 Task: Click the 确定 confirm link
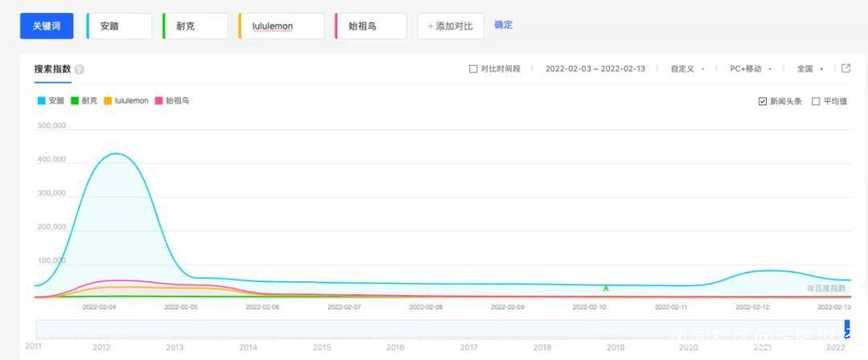[x=503, y=25]
